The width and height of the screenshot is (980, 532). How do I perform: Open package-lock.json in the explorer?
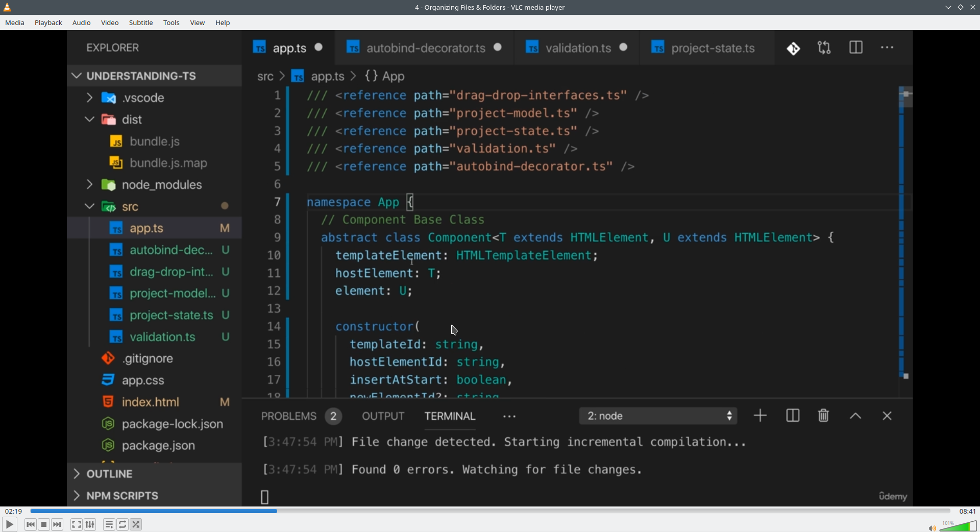154,424
